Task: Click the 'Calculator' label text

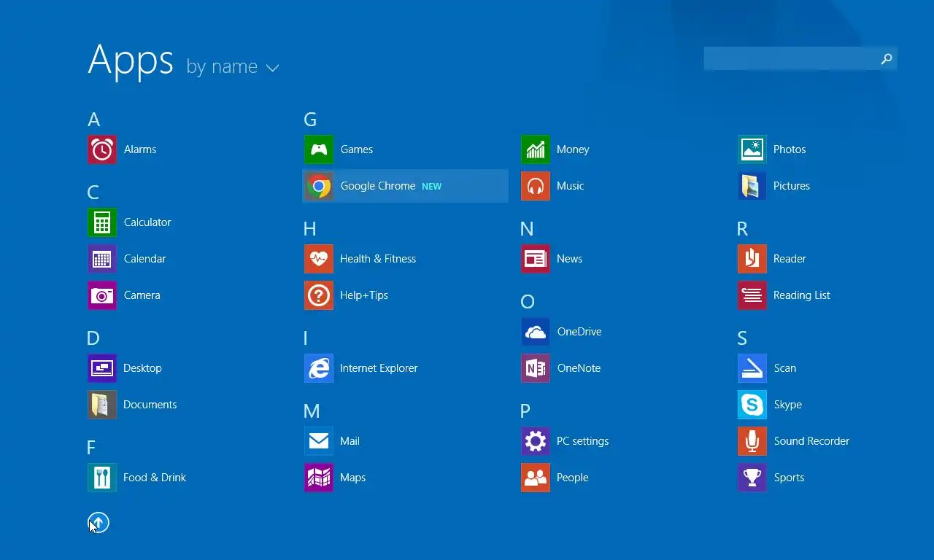Action: [147, 222]
